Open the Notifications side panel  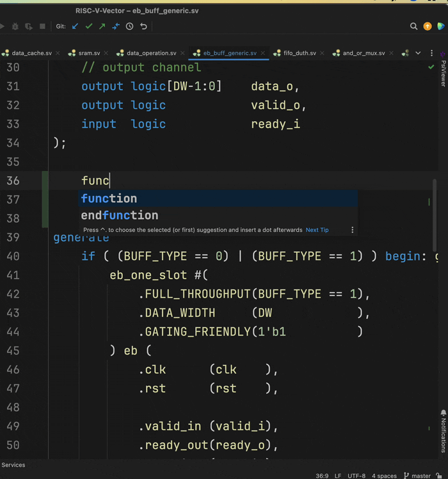click(x=443, y=432)
